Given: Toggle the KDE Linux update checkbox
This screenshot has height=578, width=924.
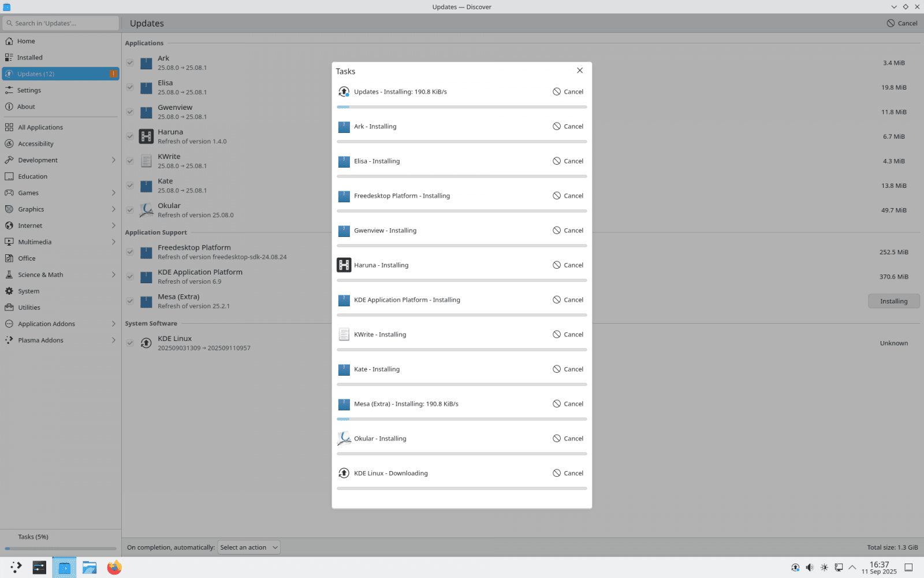Looking at the screenshot, I should click(x=130, y=343).
